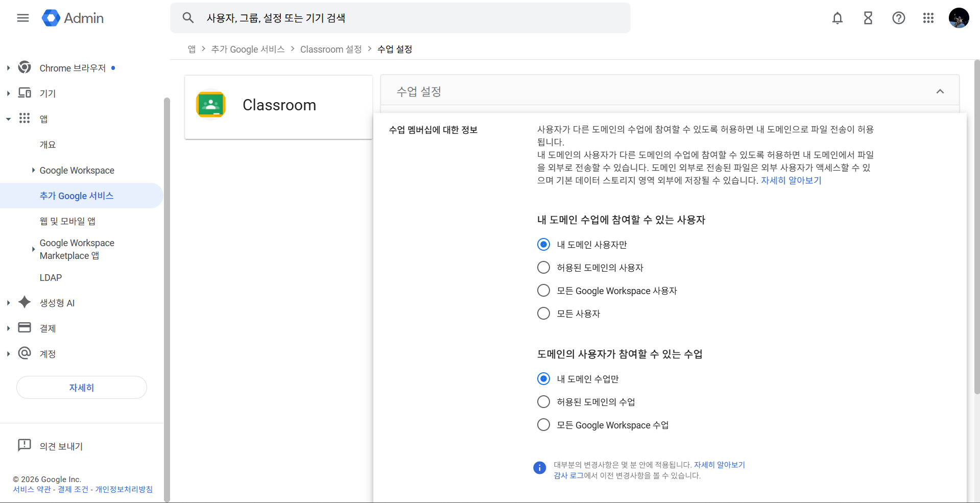Screen dimensions: 980x503
Task: Click the page right-side scrollbar
Action: tap(977, 227)
